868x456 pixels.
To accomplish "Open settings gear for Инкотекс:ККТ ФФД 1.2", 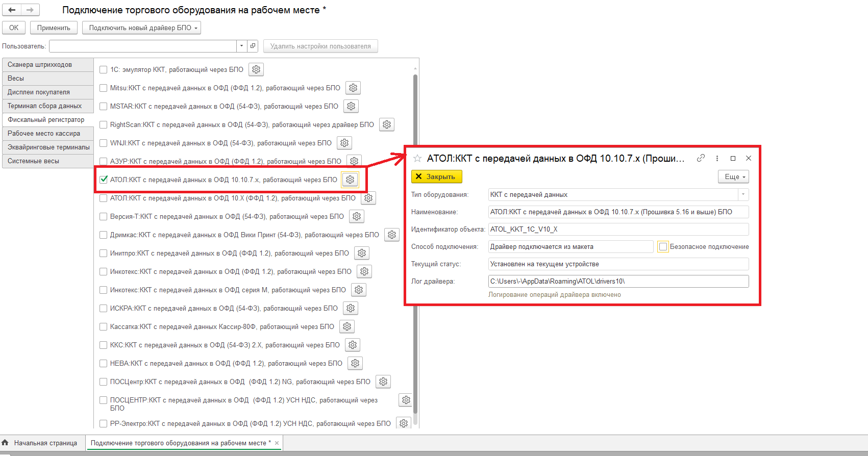I will tap(364, 271).
